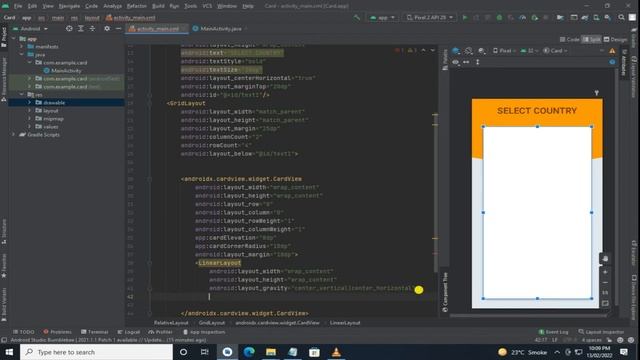Click the Windows search box
Image resolution: width=640 pixels, height=360 pixels.
(96, 352)
